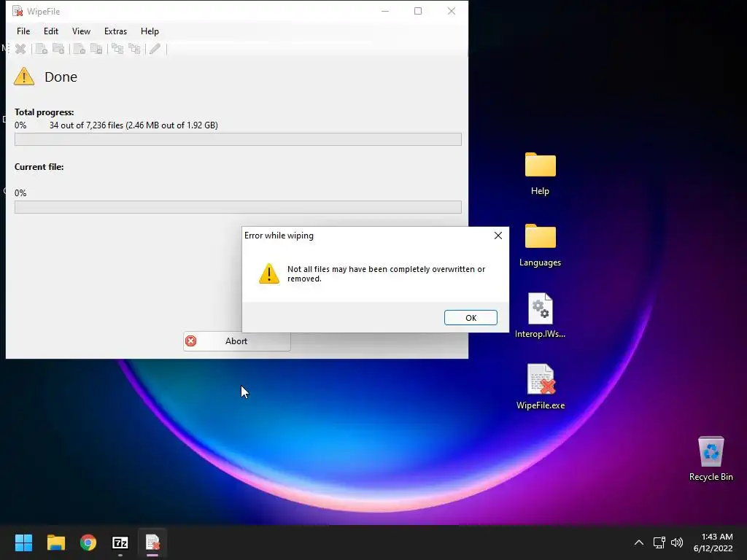747x560 pixels.
Task: Open 7-Zip from the taskbar
Action: click(x=120, y=542)
